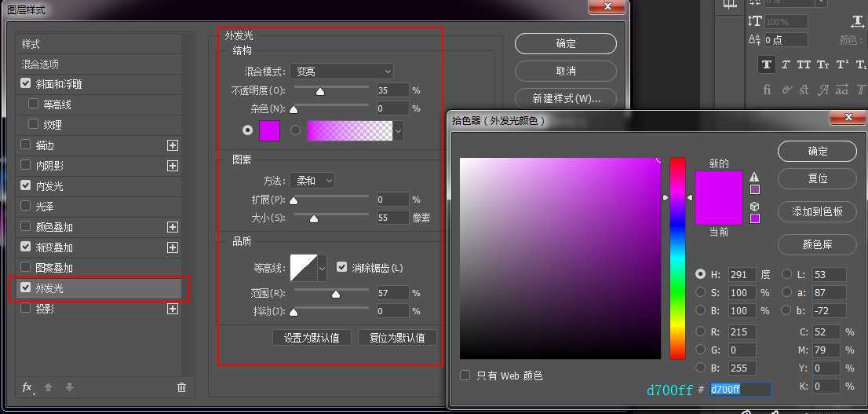Open the 混合模式 blend mode dropdown

[x=341, y=71]
